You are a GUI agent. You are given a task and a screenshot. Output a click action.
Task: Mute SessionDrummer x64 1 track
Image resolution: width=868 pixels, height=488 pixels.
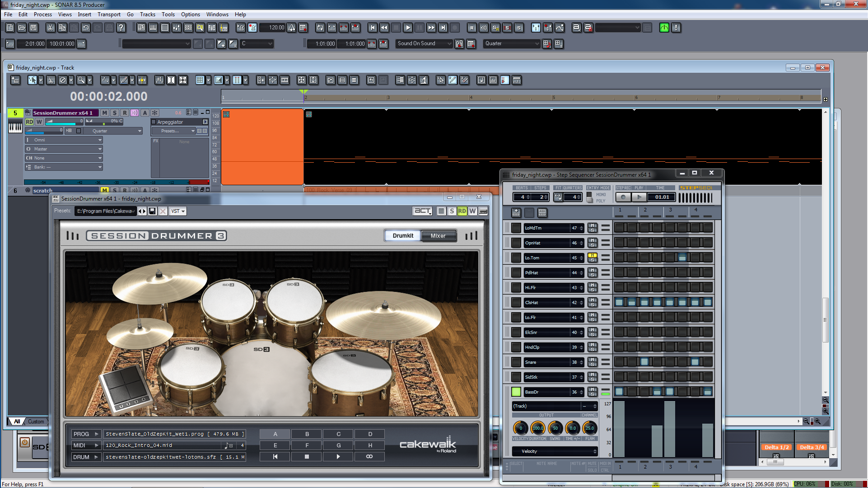point(105,113)
